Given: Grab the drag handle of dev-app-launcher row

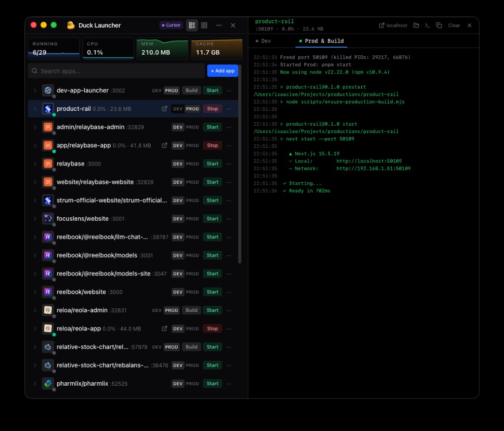Looking at the screenshot, I should [x=35, y=90].
